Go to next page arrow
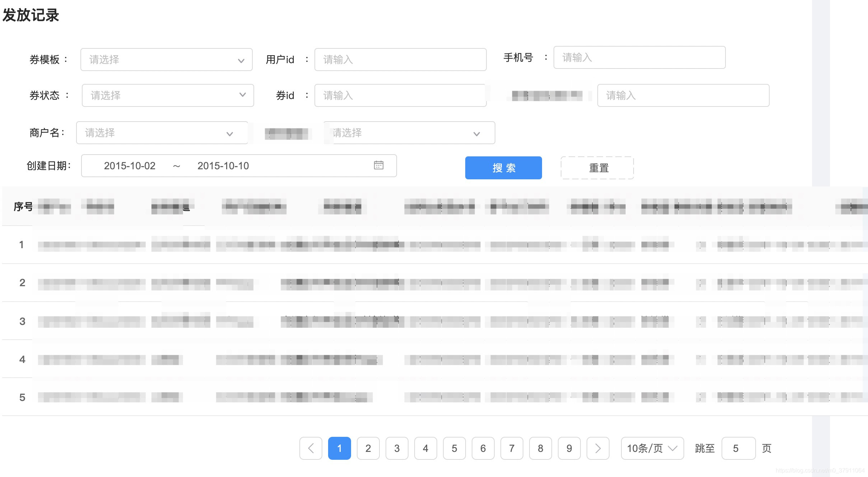 pyautogui.click(x=598, y=448)
